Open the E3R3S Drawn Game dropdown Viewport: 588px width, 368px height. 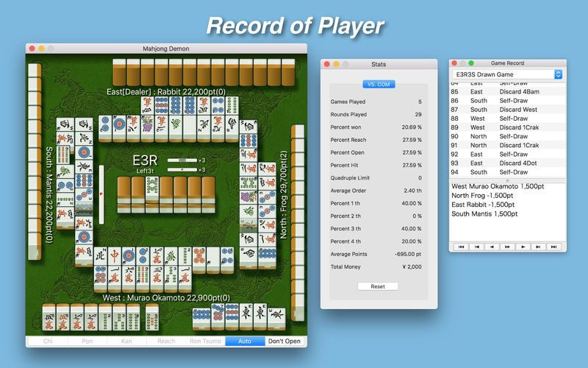[x=507, y=74]
